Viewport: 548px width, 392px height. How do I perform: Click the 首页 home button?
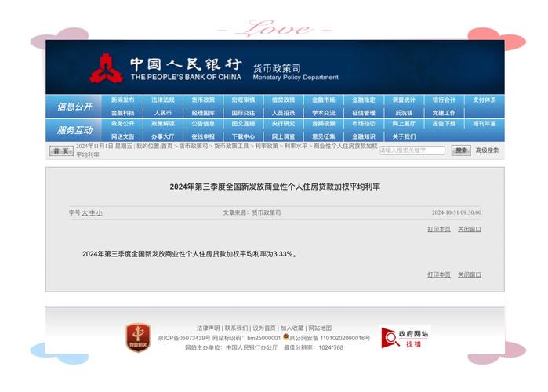(61, 151)
